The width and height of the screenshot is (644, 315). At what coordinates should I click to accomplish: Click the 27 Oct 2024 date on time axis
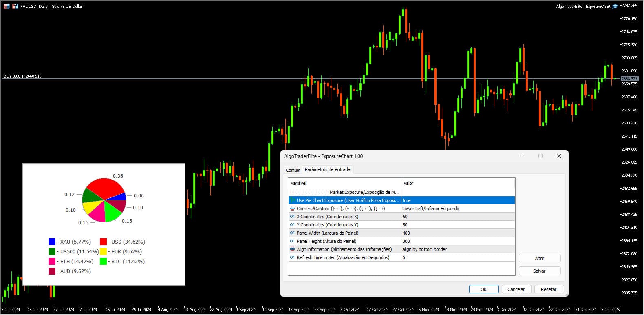tap(403, 309)
